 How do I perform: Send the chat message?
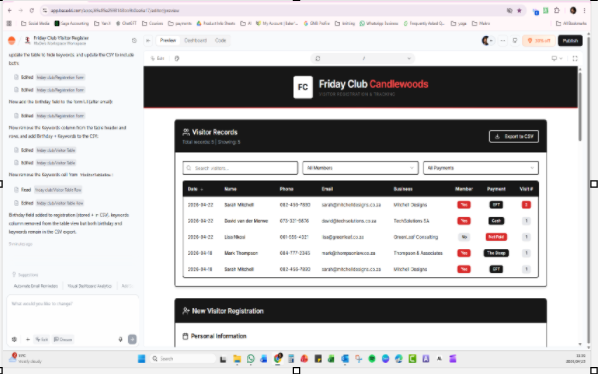pos(132,339)
